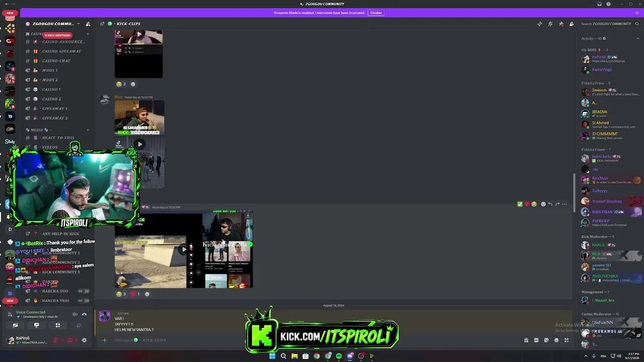Open the invite members icon beside server name

88,24
